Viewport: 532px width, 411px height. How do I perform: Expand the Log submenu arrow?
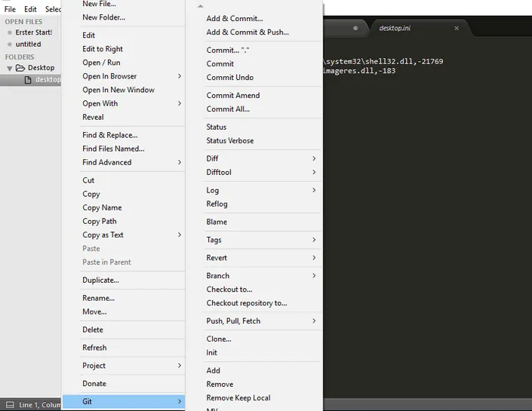[314, 190]
